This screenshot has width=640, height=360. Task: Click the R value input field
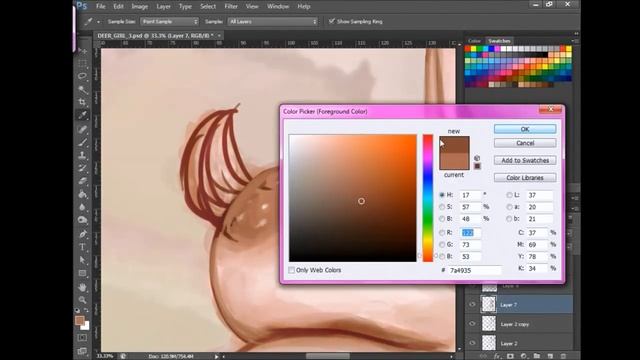(x=470, y=233)
